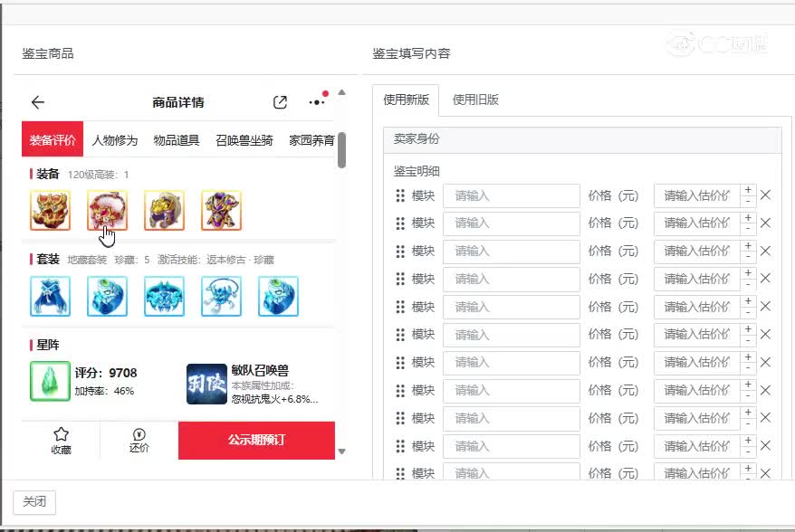Click the scroll-up arrow of the product panel
The height and width of the screenshot is (532, 795).
pos(341,92)
